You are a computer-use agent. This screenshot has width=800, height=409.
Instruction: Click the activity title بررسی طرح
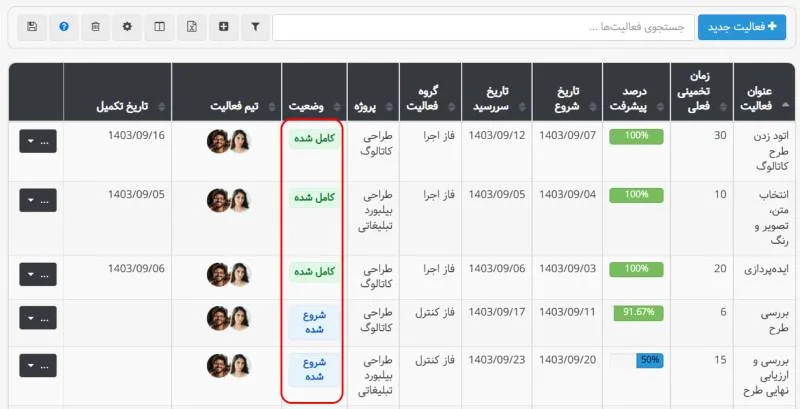tap(774, 321)
